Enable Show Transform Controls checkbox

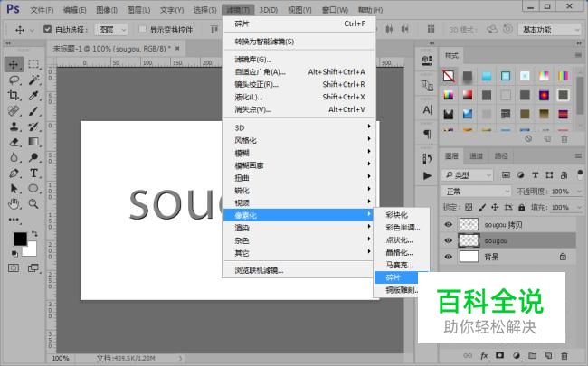(x=142, y=29)
